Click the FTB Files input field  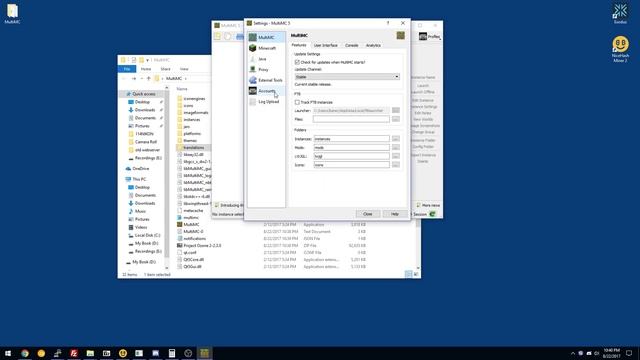tap(351, 119)
